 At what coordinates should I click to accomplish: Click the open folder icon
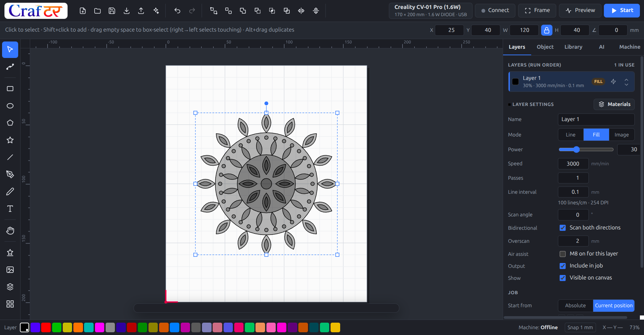(97, 11)
